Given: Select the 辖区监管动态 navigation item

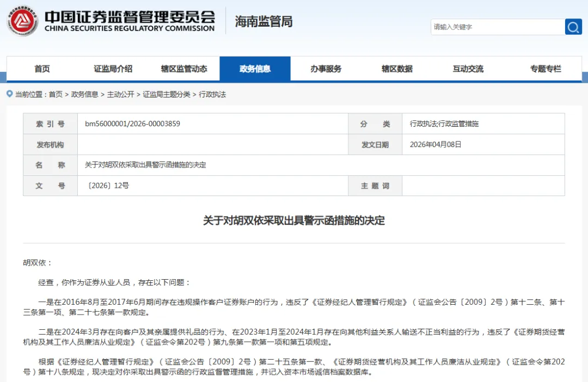Looking at the screenshot, I should [184, 69].
